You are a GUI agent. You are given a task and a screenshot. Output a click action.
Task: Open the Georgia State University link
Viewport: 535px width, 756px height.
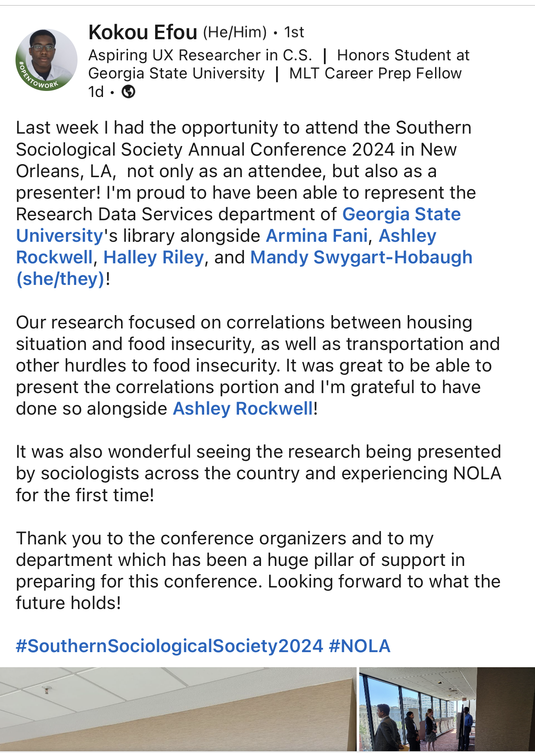click(x=401, y=214)
